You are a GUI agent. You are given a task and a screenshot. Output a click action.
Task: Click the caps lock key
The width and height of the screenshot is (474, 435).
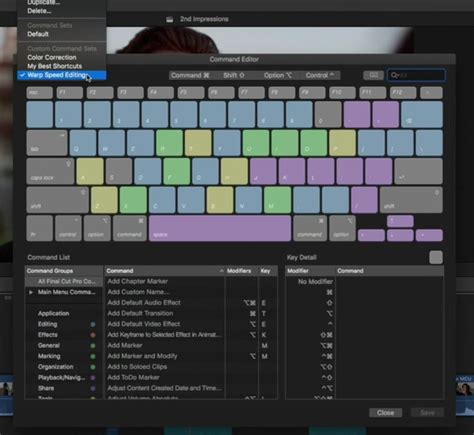coord(50,171)
